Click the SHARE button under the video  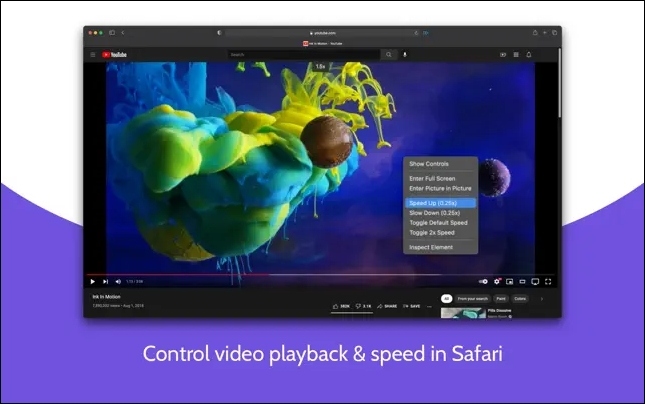[387, 306]
